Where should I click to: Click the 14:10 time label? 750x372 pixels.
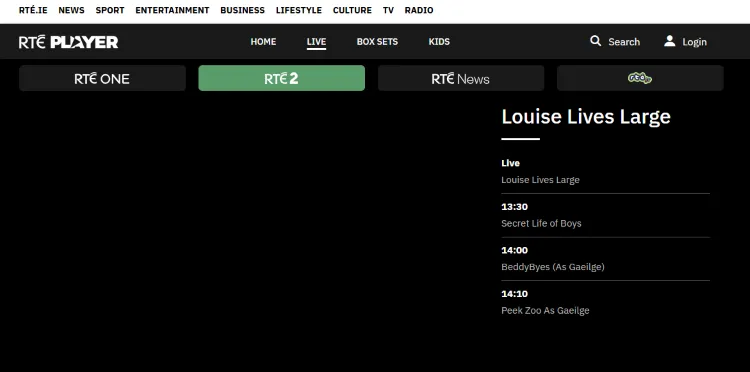point(515,294)
